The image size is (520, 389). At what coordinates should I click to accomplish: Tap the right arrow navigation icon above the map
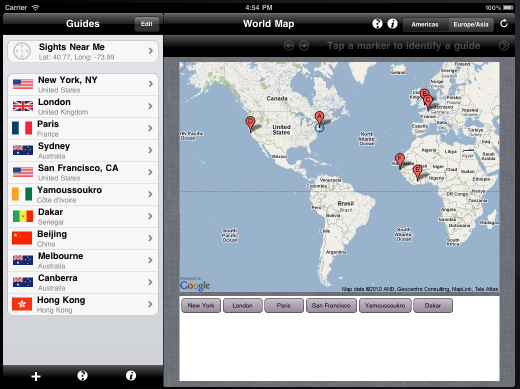point(304,45)
